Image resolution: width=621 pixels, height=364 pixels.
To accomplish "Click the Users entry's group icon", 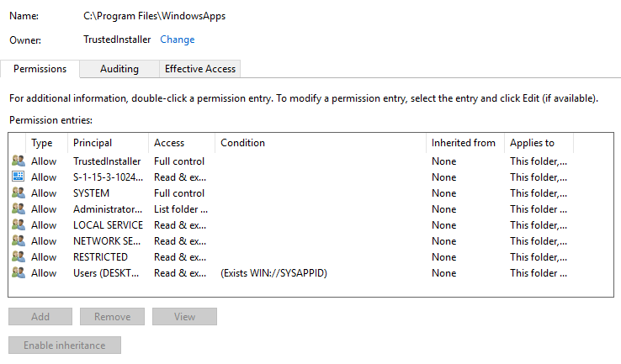I will (x=19, y=273).
